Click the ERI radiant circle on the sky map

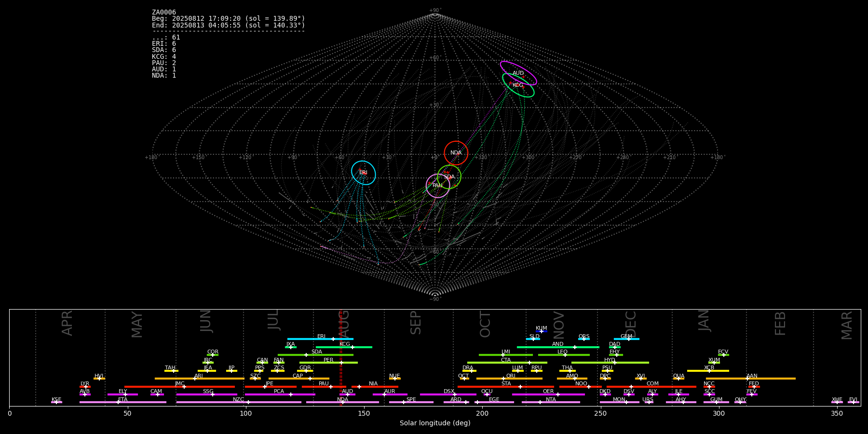(364, 173)
